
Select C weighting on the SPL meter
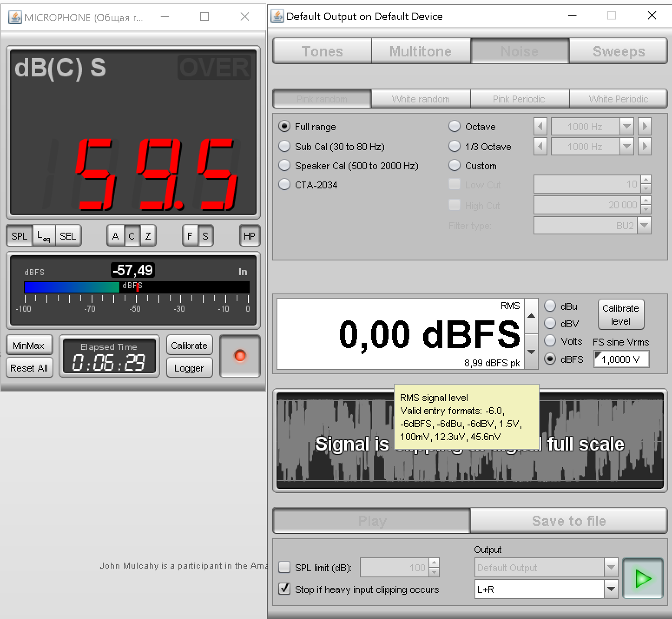pos(132,236)
